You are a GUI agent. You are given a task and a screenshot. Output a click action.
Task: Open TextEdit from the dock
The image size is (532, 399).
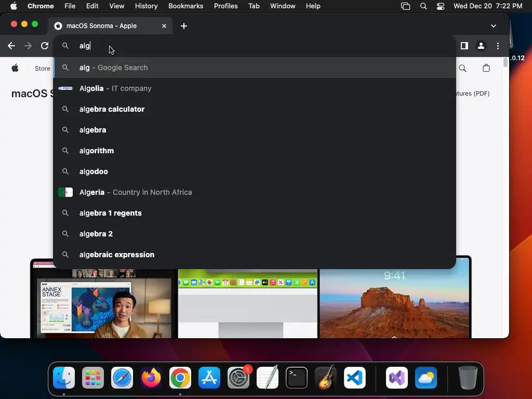tap(268, 378)
